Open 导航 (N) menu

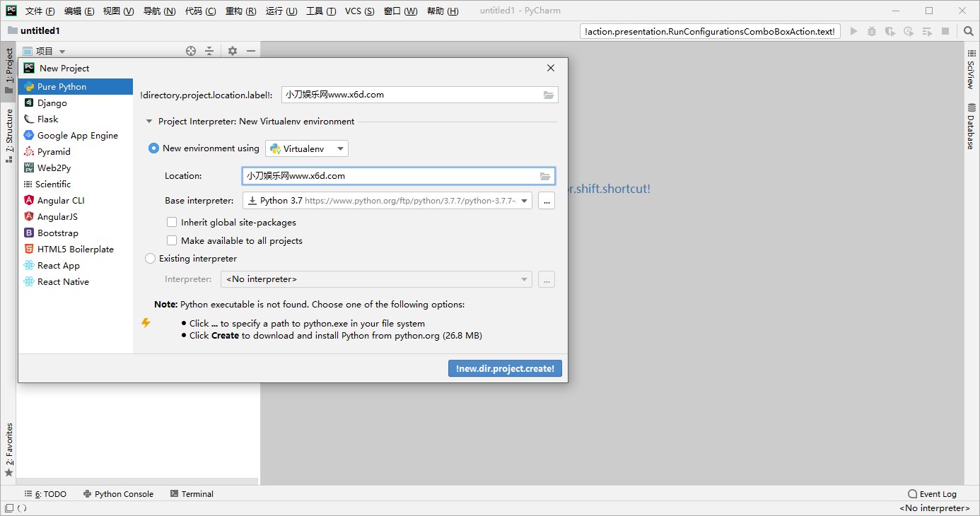coord(160,11)
